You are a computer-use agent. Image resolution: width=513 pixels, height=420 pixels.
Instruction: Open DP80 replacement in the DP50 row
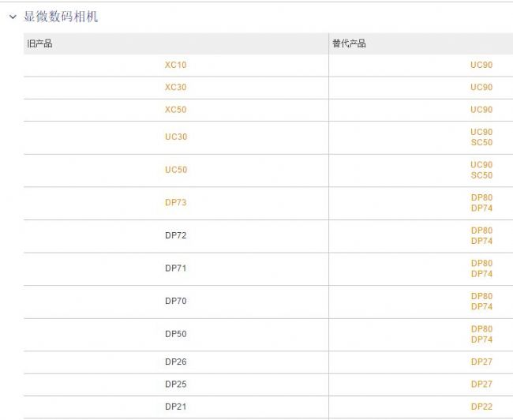click(x=481, y=328)
